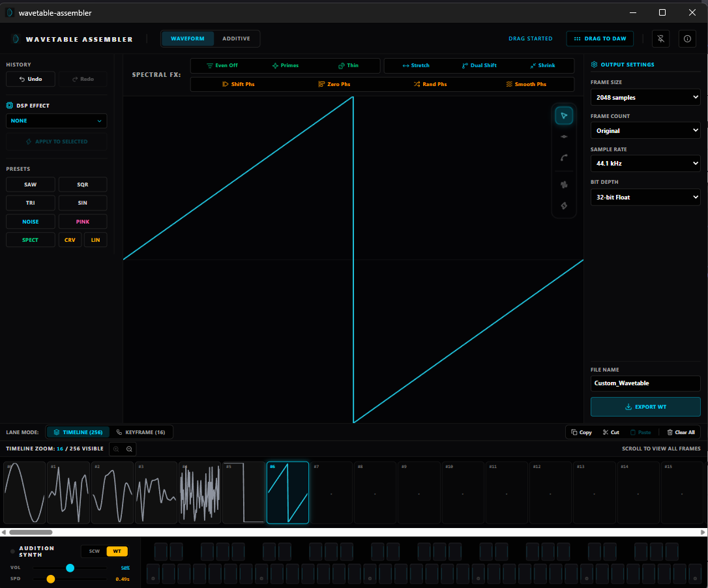Switch lane mode to Timeline (256)
Screen dimensions: 708x588
point(78,433)
